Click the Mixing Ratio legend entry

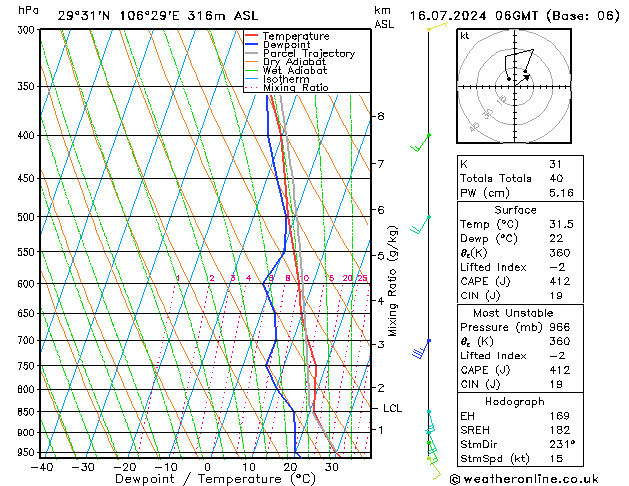click(x=293, y=88)
